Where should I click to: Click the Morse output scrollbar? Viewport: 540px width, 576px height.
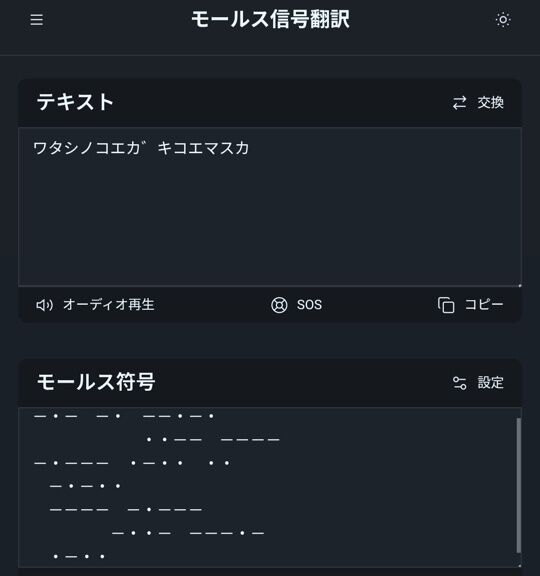(x=519, y=485)
